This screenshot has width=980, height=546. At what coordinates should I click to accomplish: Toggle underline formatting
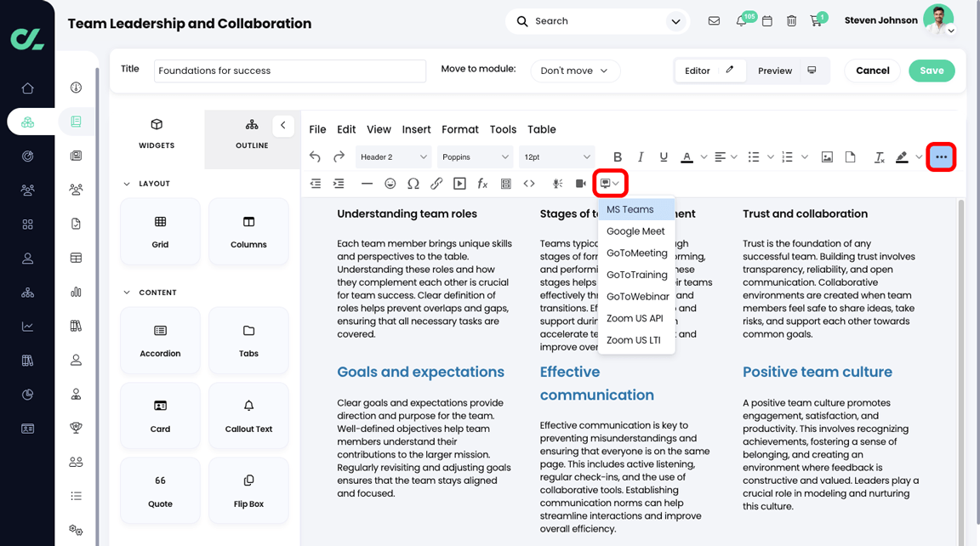pyautogui.click(x=664, y=156)
